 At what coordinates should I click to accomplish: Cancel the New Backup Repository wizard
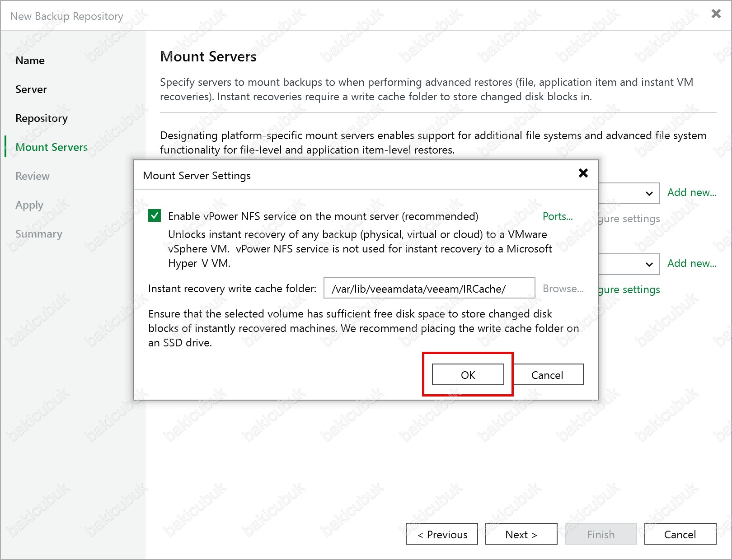pyautogui.click(x=680, y=534)
